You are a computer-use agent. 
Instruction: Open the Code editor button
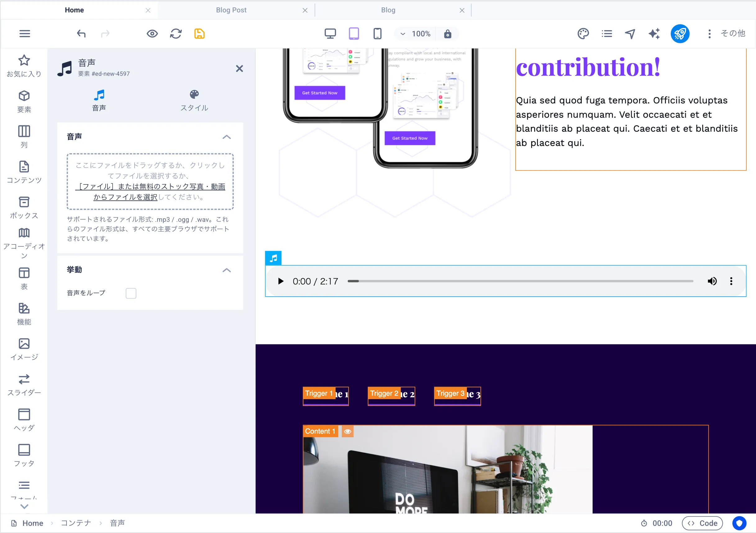702,523
